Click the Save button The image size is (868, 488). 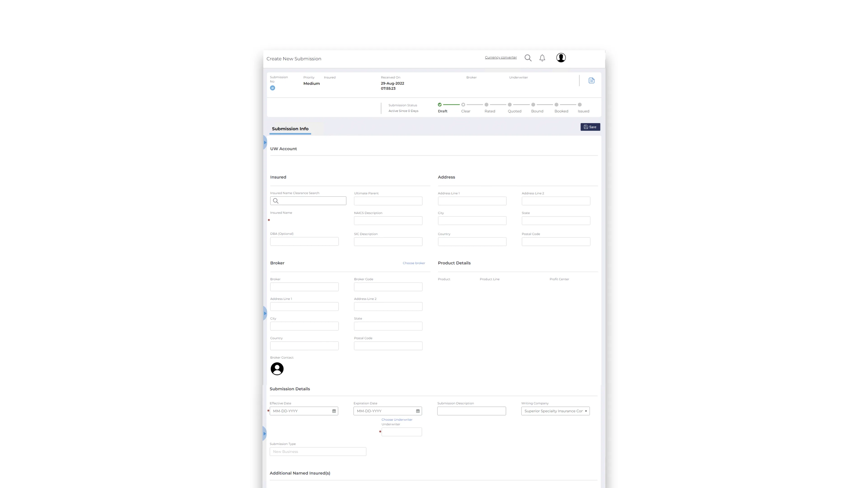click(590, 127)
